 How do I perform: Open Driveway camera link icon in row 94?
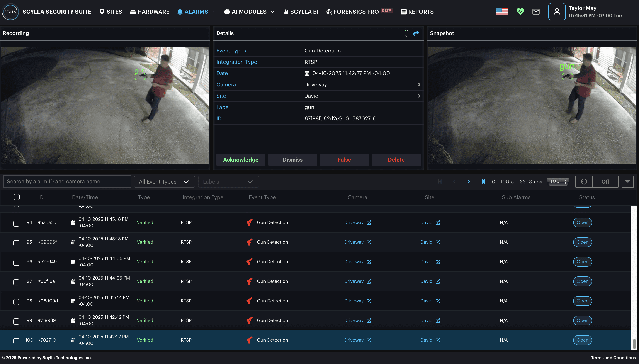[x=369, y=222]
